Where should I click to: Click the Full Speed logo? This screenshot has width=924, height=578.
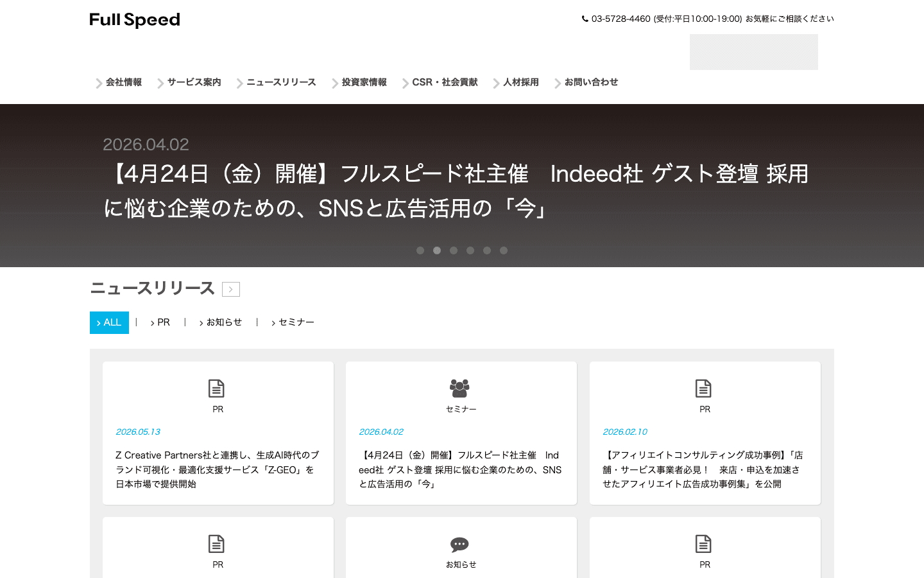pyautogui.click(x=135, y=20)
